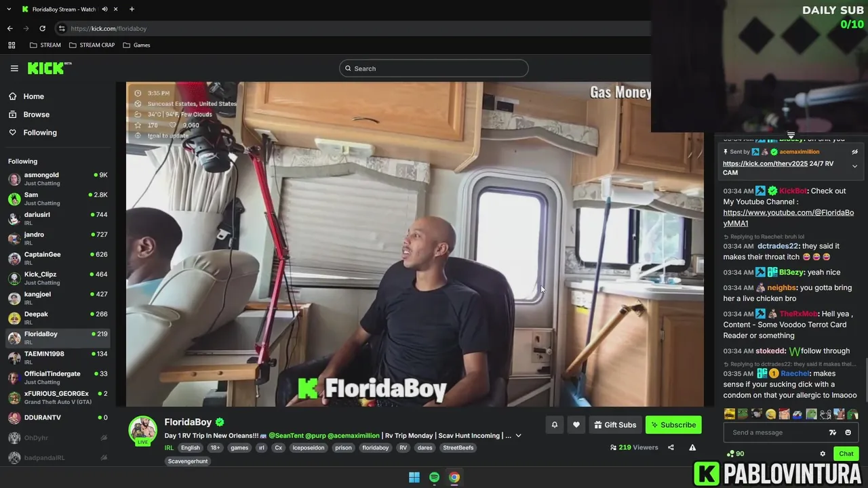
Task: Click username Raechel in chat
Action: coord(795,373)
